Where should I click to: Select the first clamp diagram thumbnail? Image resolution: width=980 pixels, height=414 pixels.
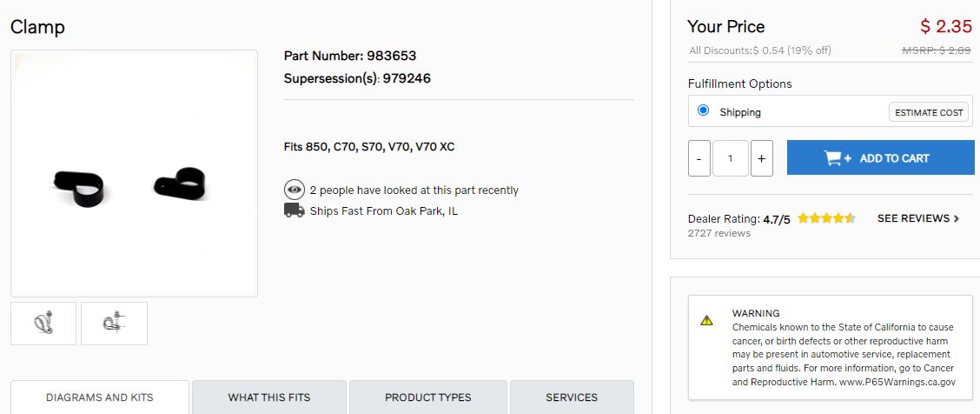click(x=43, y=324)
